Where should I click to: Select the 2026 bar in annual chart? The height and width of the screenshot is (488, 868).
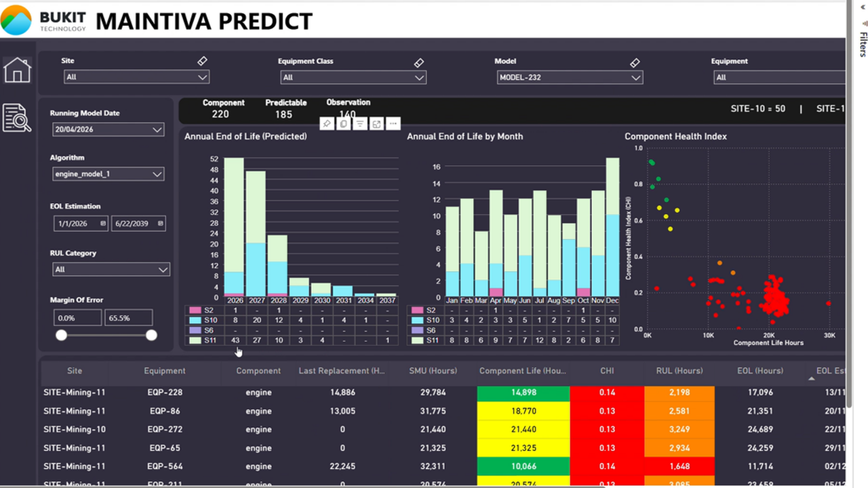tap(234, 227)
